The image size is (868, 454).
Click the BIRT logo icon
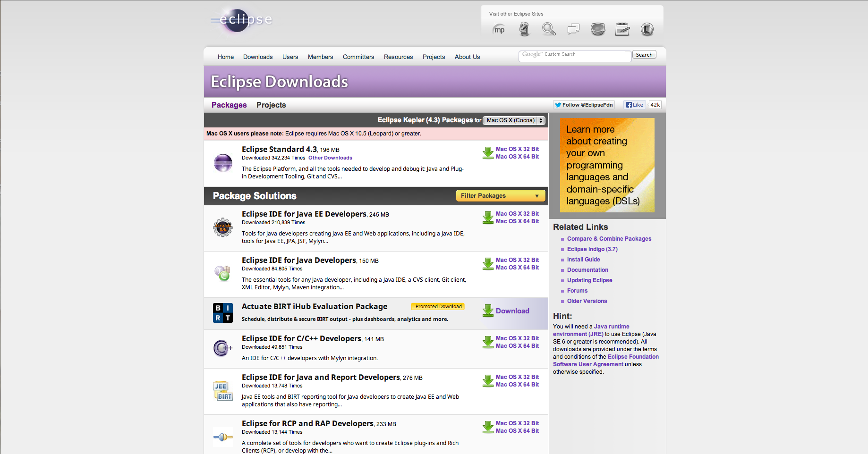[223, 313]
